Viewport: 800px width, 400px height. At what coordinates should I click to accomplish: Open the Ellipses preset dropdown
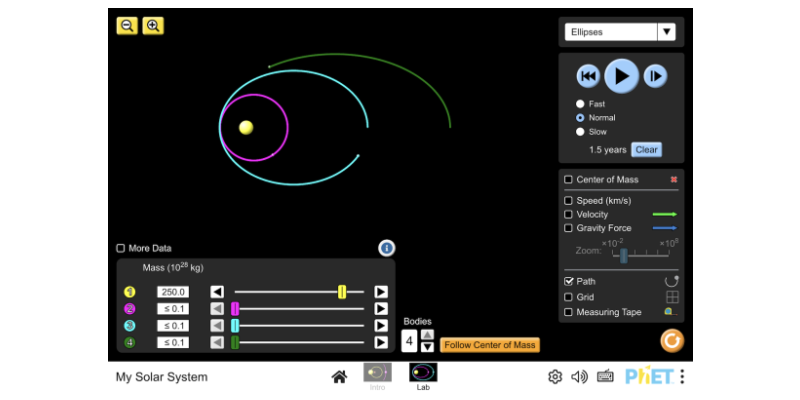point(620,32)
